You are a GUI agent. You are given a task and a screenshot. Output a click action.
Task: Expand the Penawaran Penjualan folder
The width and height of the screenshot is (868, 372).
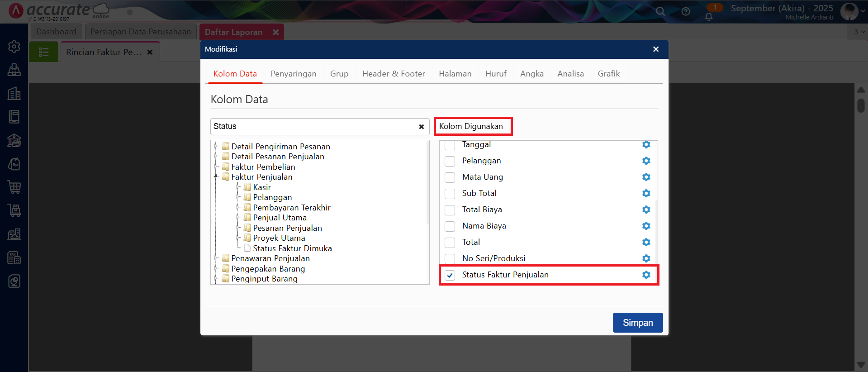click(217, 258)
